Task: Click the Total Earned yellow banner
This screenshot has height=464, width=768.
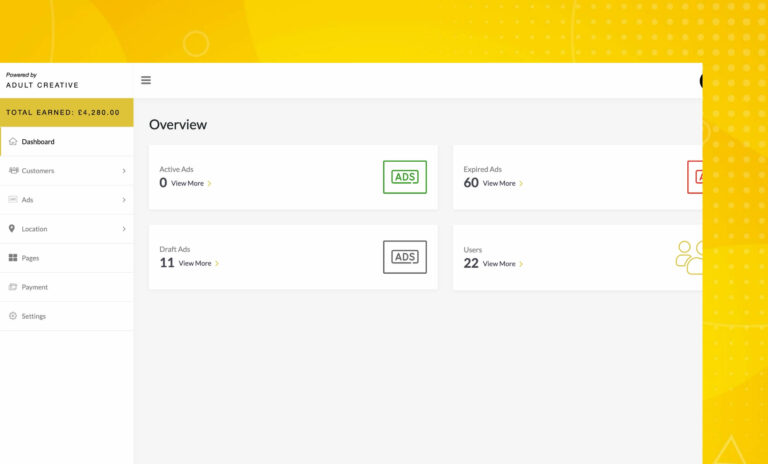Action: coord(66,112)
